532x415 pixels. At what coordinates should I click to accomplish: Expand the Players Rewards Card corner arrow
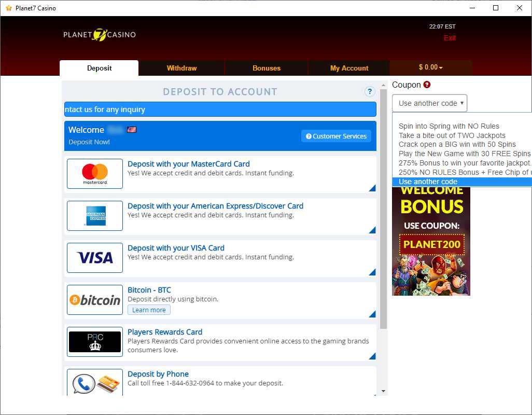[372, 356]
